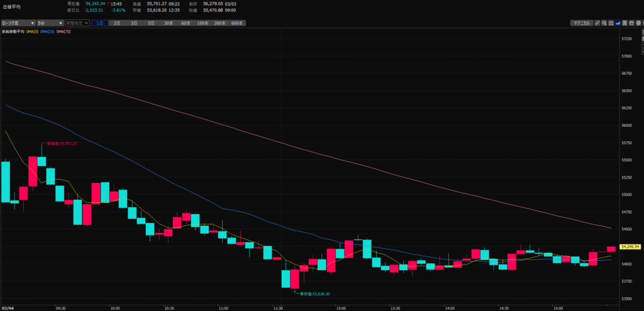
Task: Open the color palette settings icon
Action: [639, 23]
